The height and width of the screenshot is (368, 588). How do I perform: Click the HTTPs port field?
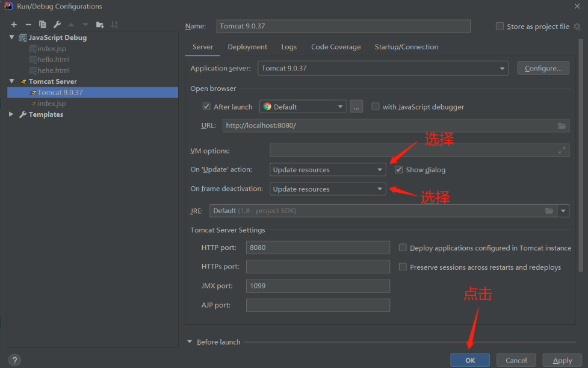(x=318, y=267)
